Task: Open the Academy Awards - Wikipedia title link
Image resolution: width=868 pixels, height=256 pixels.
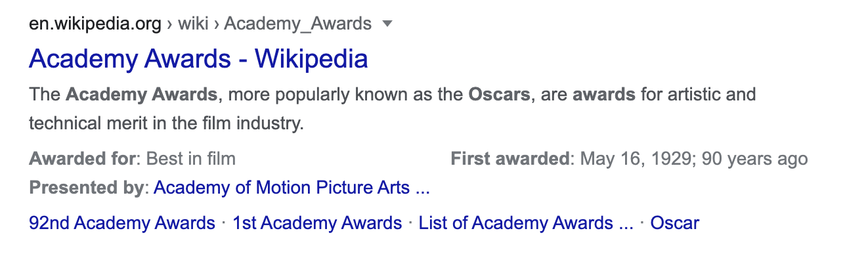Action: click(x=198, y=59)
